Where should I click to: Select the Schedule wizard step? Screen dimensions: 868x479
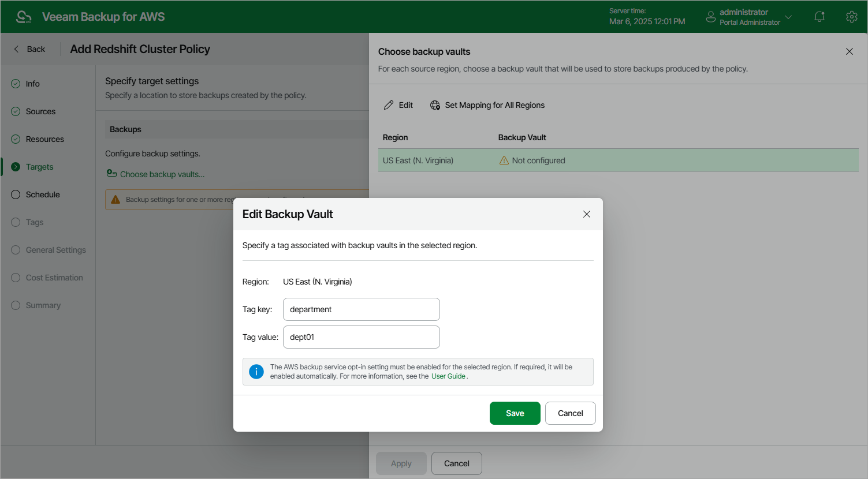43,194
